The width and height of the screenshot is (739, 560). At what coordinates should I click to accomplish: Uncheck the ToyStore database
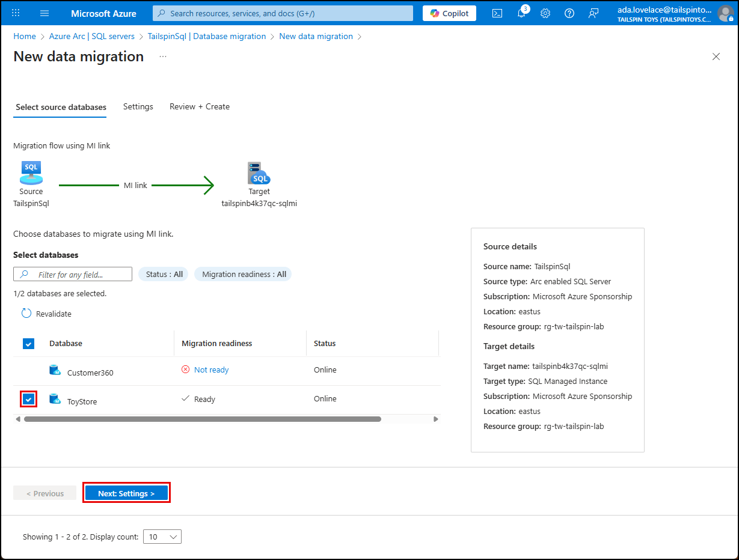[28, 398]
